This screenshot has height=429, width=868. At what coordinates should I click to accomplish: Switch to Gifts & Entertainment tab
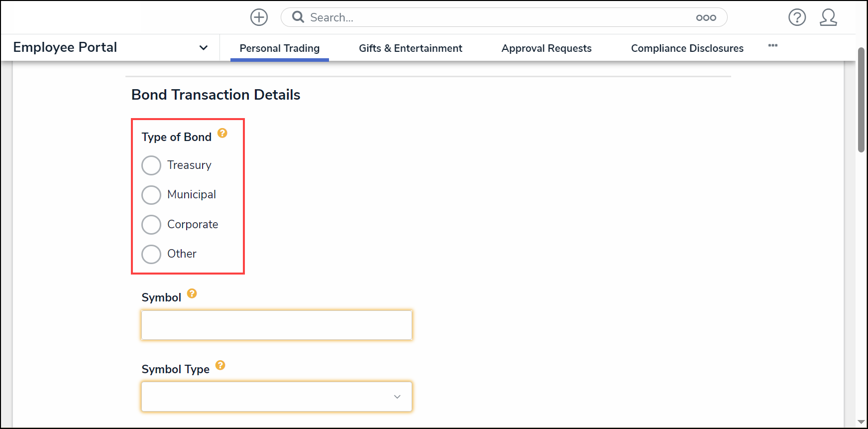(410, 48)
